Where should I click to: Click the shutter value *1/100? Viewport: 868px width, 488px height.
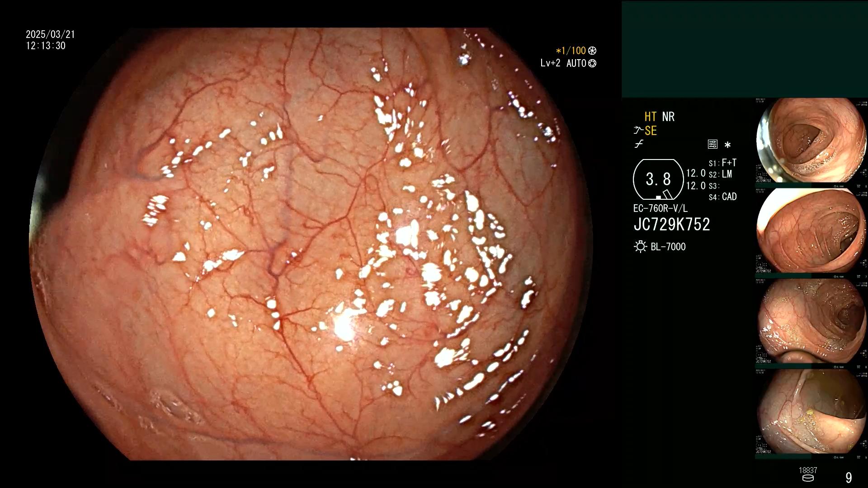click(x=571, y=51)
